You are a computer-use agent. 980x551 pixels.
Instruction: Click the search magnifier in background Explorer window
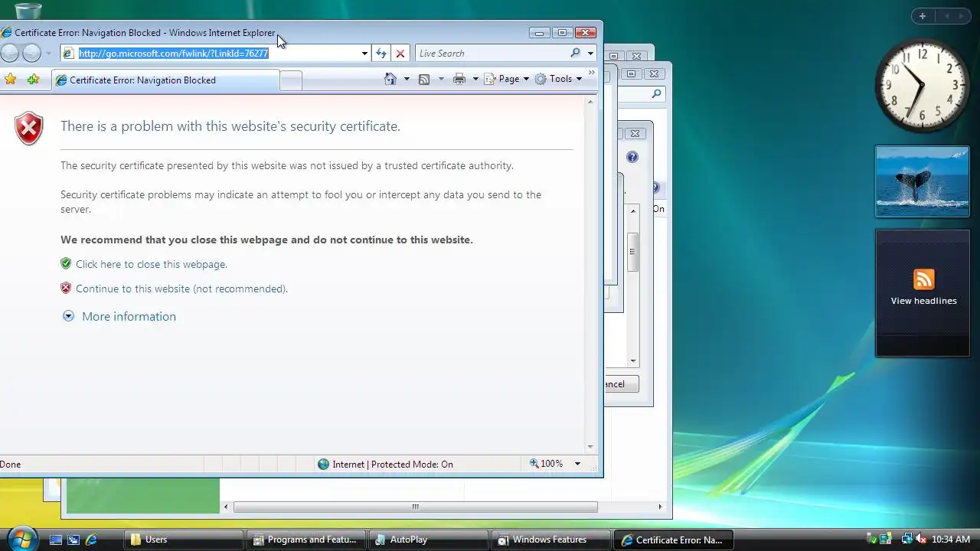656,93
